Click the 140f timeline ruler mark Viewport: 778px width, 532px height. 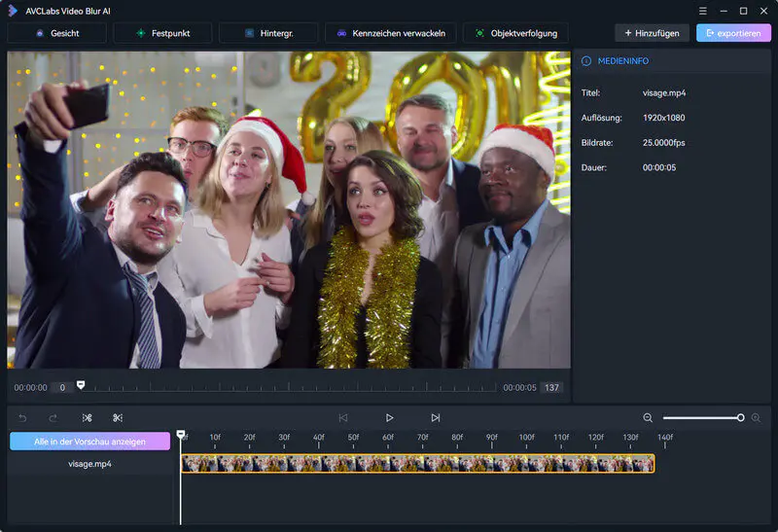pos(665,438)
